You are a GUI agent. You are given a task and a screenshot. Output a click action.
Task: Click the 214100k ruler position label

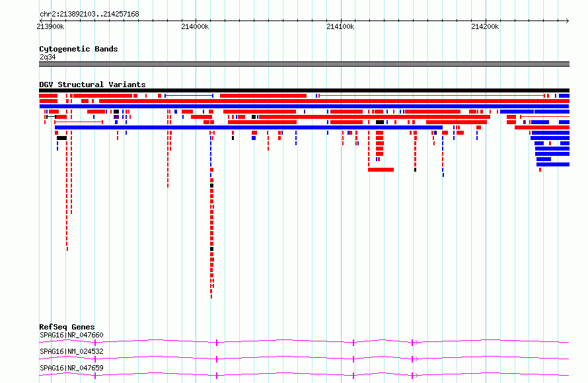(x=340, y=26)
